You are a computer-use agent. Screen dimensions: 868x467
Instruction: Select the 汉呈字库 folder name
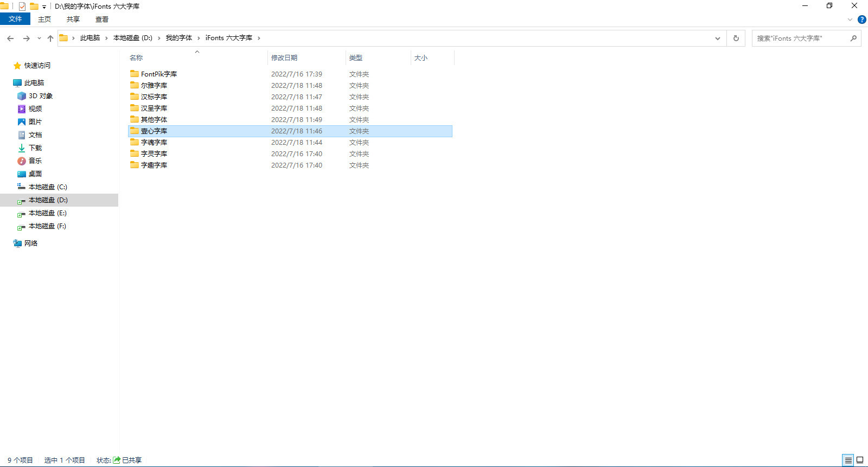[154, 108]
